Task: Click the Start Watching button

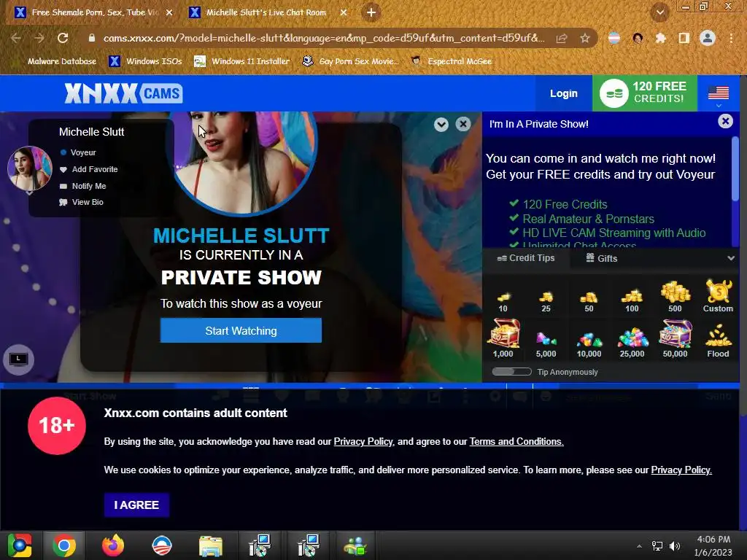Action: (x=241, y=330)
